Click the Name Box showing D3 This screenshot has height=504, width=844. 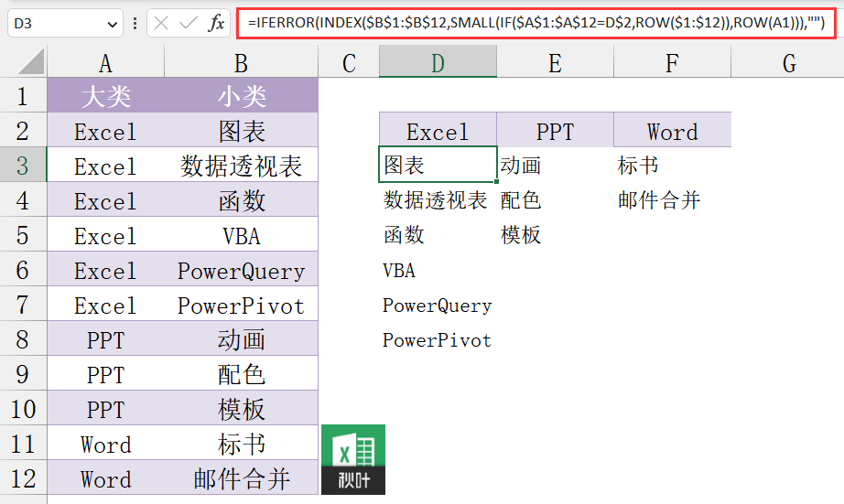click(65, 23)
